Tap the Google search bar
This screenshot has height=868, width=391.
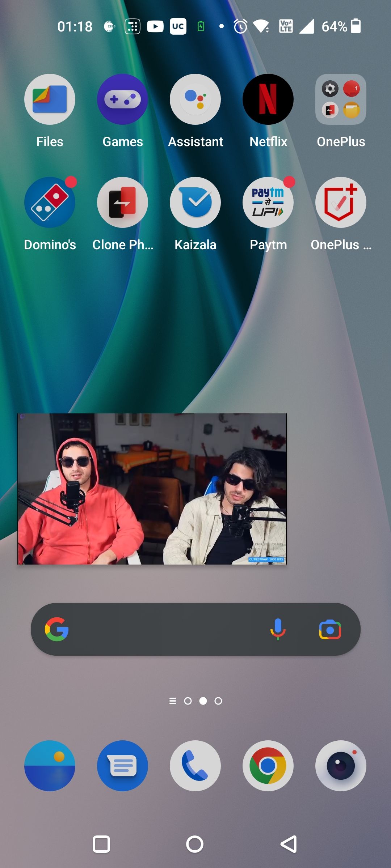[195, 629]
